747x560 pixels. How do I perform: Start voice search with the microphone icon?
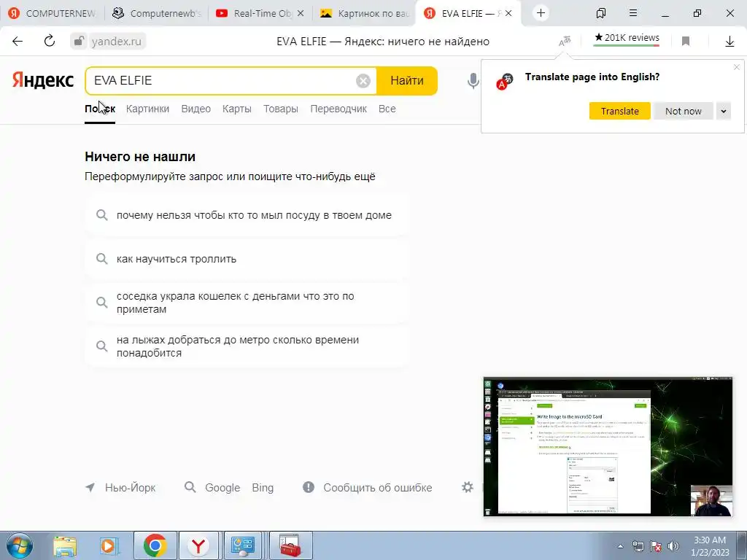point(473,81)
